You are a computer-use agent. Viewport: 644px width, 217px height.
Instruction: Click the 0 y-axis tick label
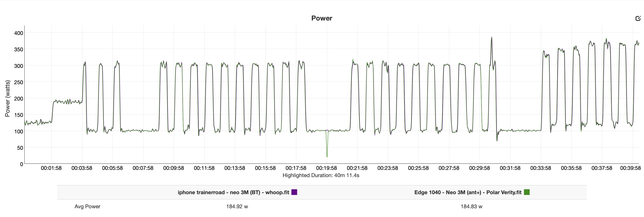pyautogui.click(x=21, y=164)
